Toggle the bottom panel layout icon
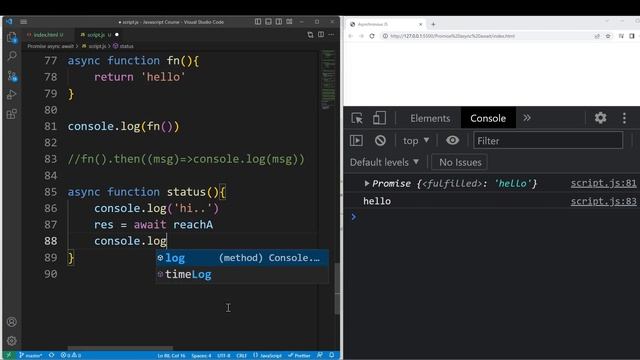 (x=268, y=22)
